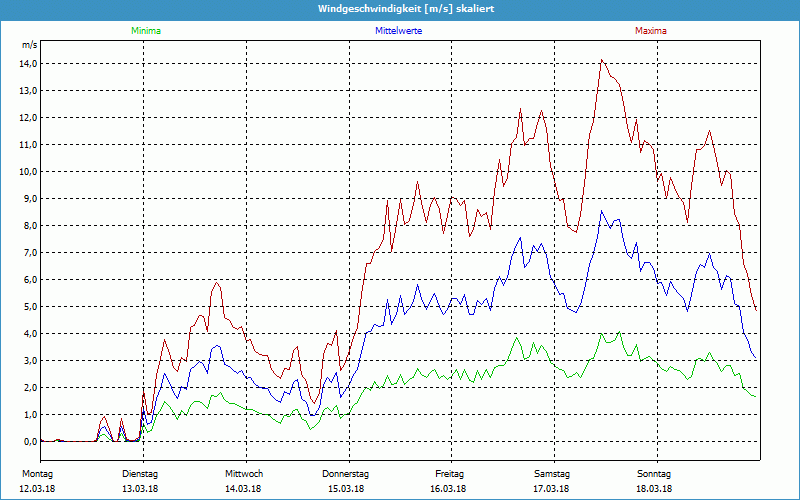The image size is (800, 500).
Task: Click the 7,0 y-axis value
Action: [x=30, y=253]
